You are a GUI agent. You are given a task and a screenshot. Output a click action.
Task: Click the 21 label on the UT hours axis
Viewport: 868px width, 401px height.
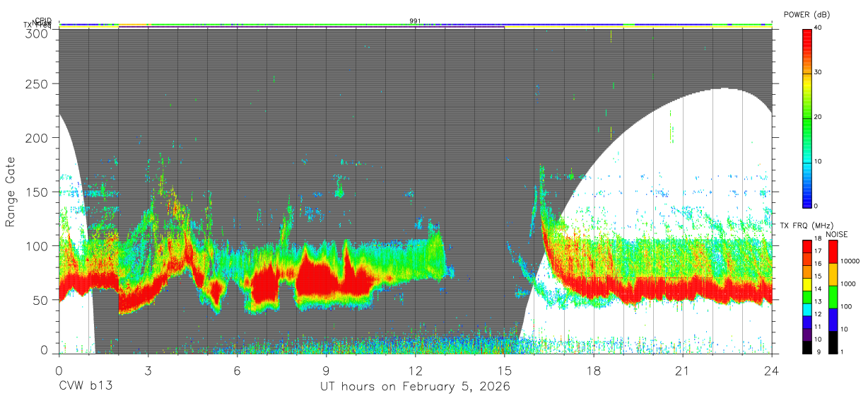683,371
